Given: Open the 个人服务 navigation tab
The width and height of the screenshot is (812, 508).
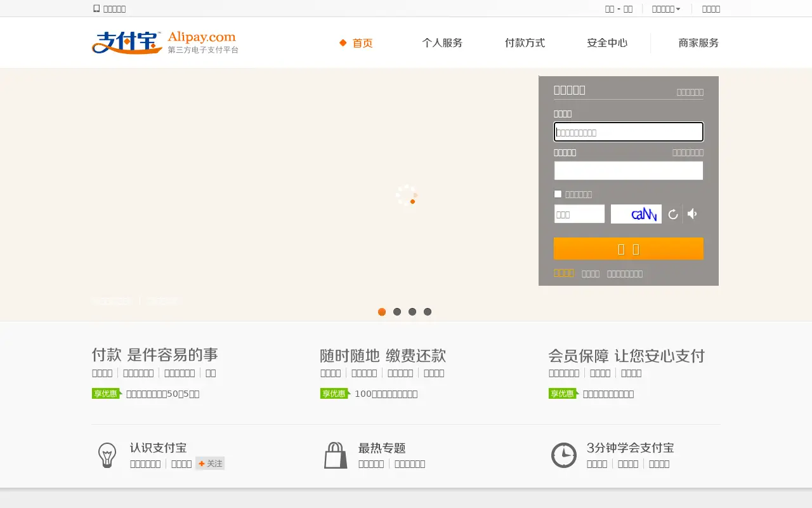Looking at the screenshot, I should [442, 43].
